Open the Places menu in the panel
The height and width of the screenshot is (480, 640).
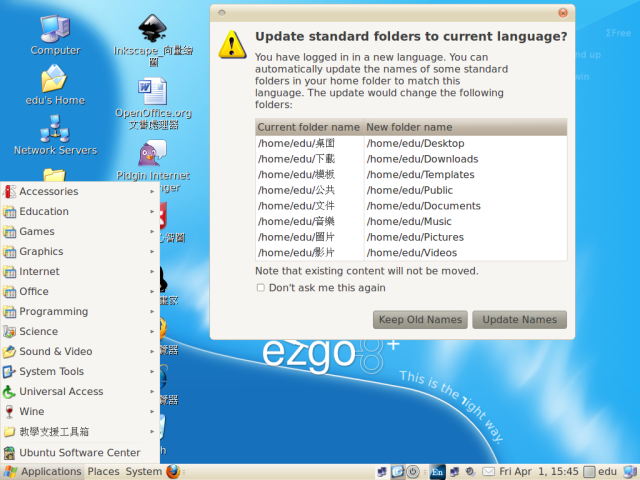point(103,471)
